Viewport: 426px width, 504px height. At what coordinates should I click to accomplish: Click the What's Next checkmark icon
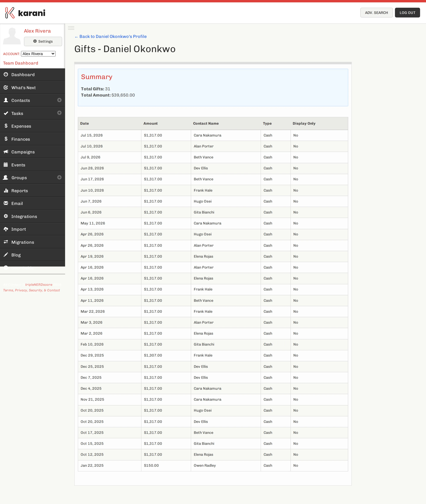(x=6, y=88)
